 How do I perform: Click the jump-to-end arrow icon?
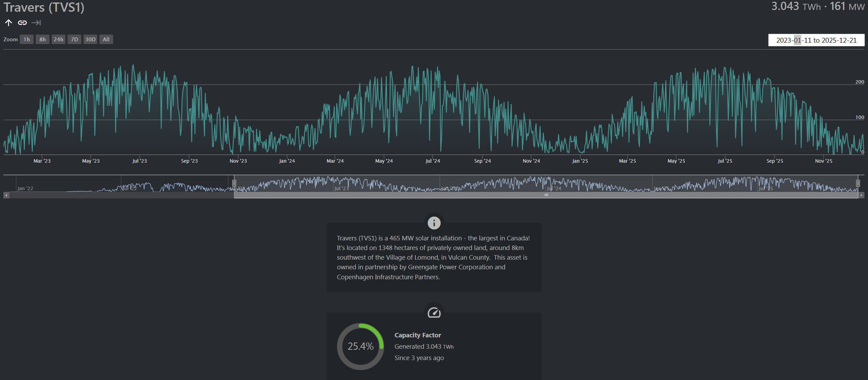(36, 23)
